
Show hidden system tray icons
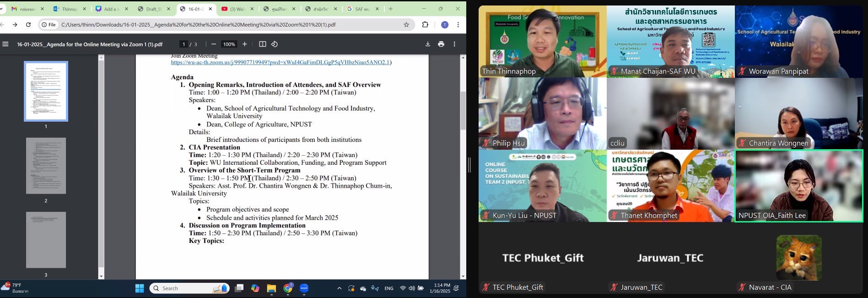339,288
